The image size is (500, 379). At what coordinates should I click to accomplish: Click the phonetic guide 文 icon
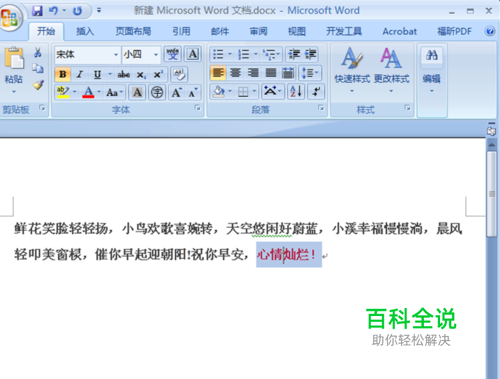tap(173, 54)
